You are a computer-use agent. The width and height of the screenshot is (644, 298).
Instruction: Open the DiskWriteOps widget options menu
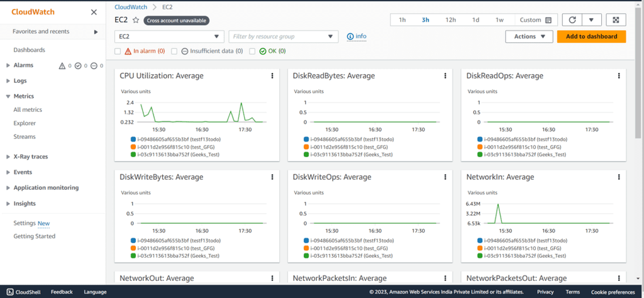445,177
